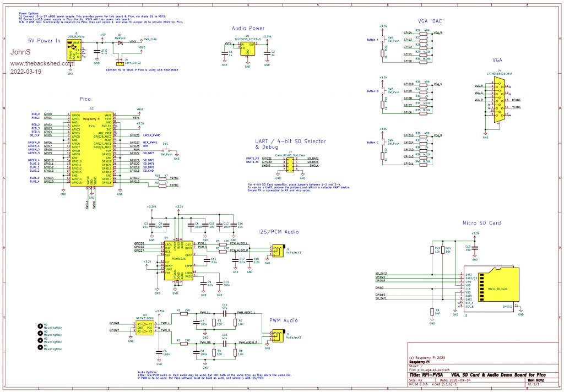
Task: Select the H1 mounting hole symbol
Action: click(x=39, y=326)
